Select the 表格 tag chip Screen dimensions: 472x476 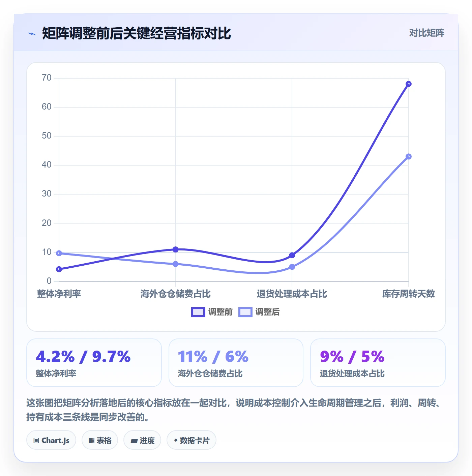100,440
